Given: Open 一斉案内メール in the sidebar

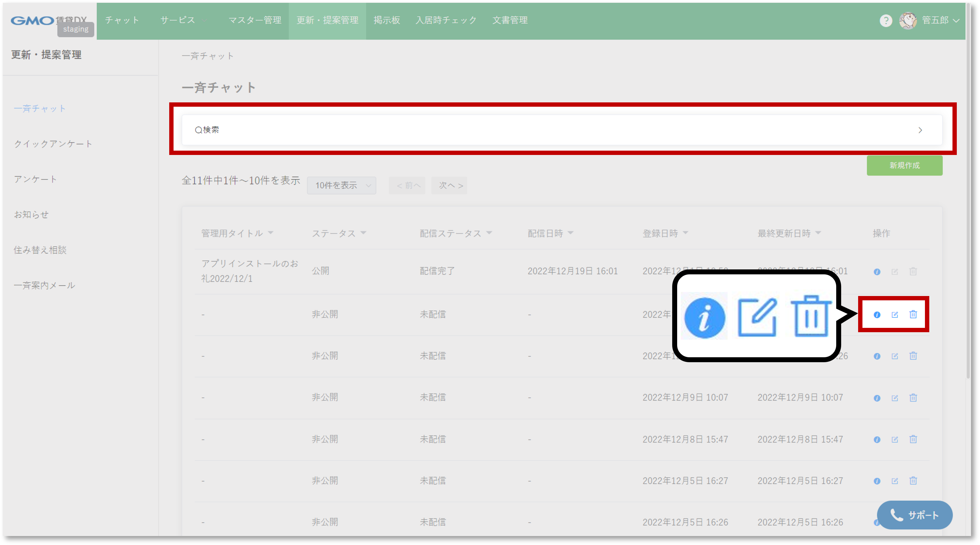Looking at the screenshot, I should (44, 285).
